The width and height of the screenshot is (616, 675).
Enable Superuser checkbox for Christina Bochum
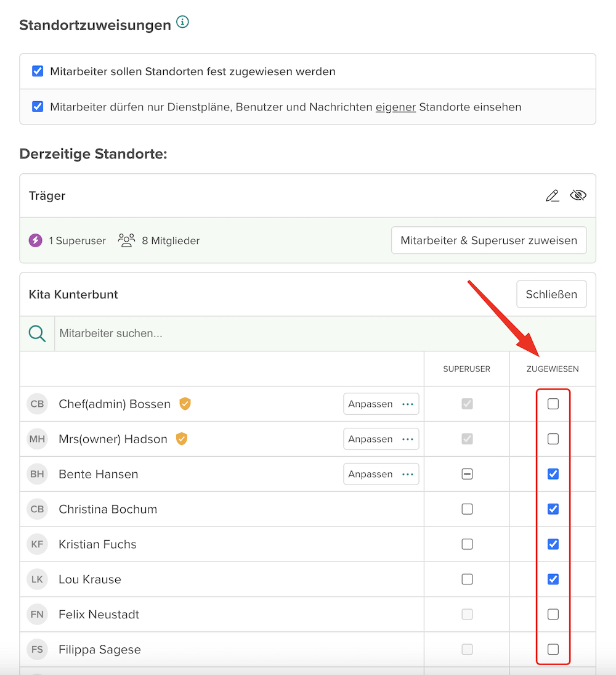(x=467, y=509)
